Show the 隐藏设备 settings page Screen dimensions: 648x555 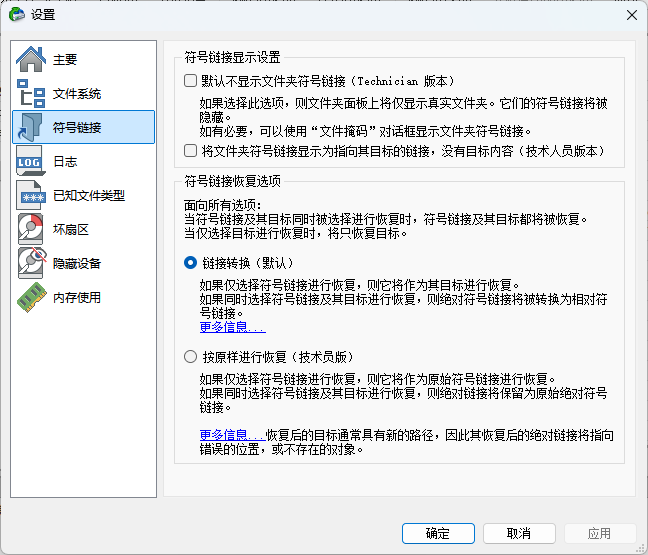pyautogui.click(x=83, y=263)
